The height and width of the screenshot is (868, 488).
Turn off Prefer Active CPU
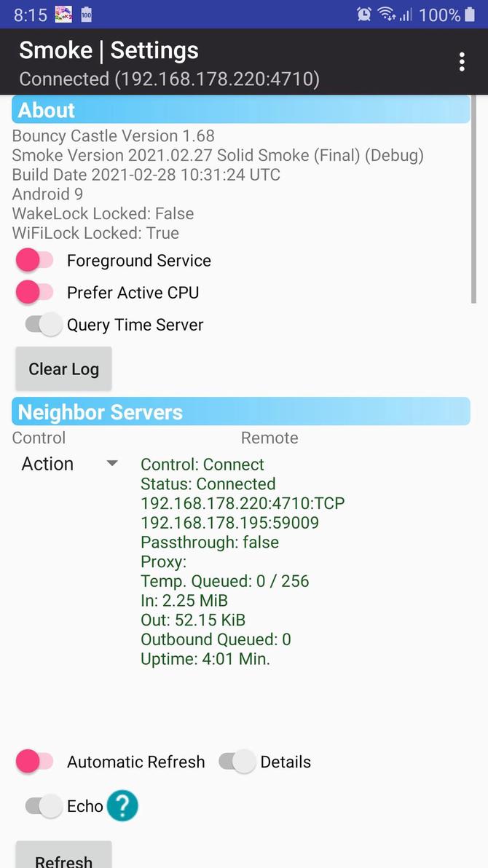(34, 292)
